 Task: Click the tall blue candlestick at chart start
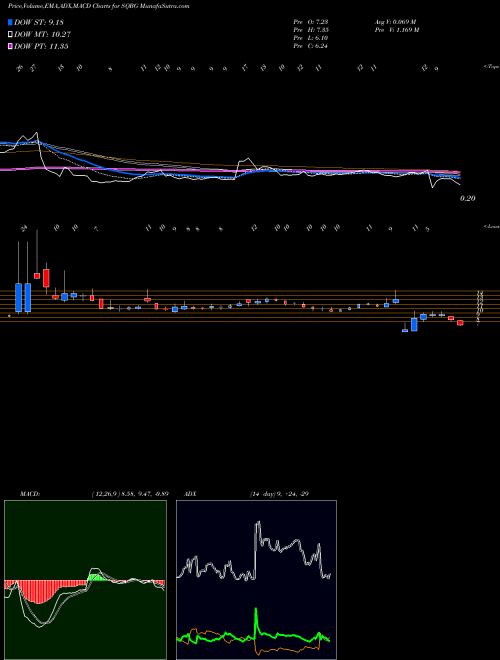point(18,298)
